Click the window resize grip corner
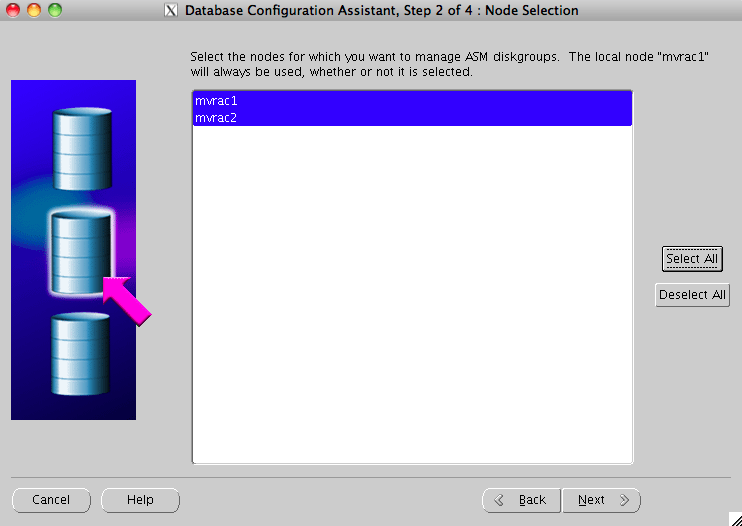Screen dimensions: 742x526 click(735, 519)
